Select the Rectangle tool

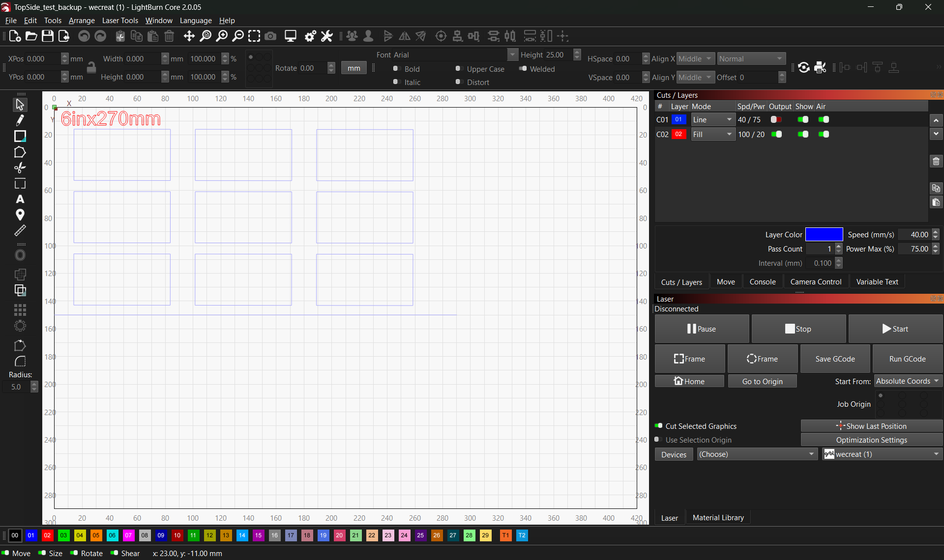[20, 136]
